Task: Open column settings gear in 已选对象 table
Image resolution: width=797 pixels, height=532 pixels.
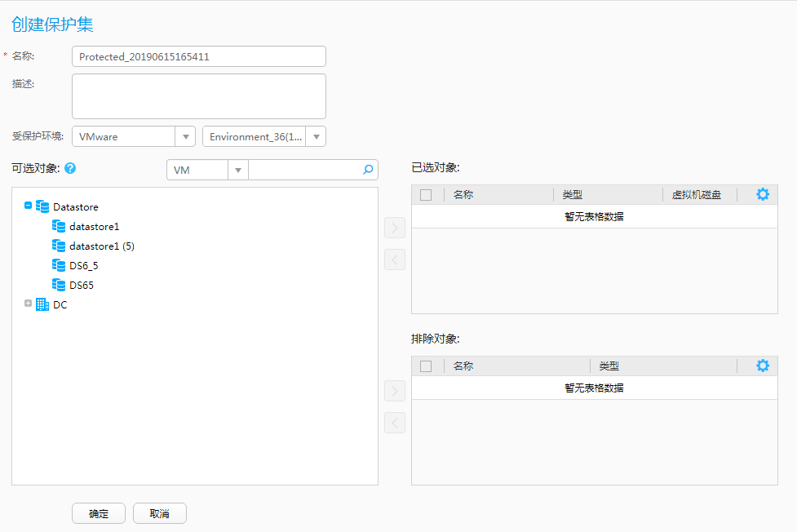Action: coord(763,194)
